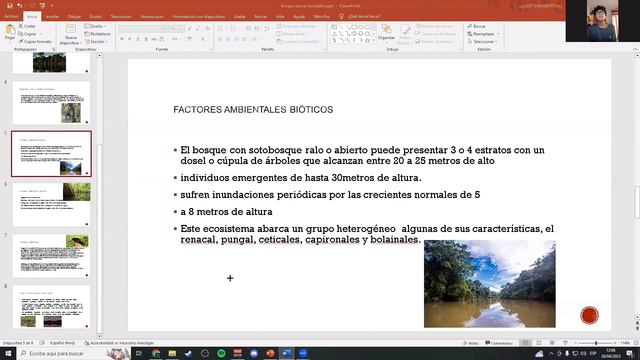Viewport: 640px width, 360px height.
Task: Open the Sección dropdown
Action: (97, 42)
